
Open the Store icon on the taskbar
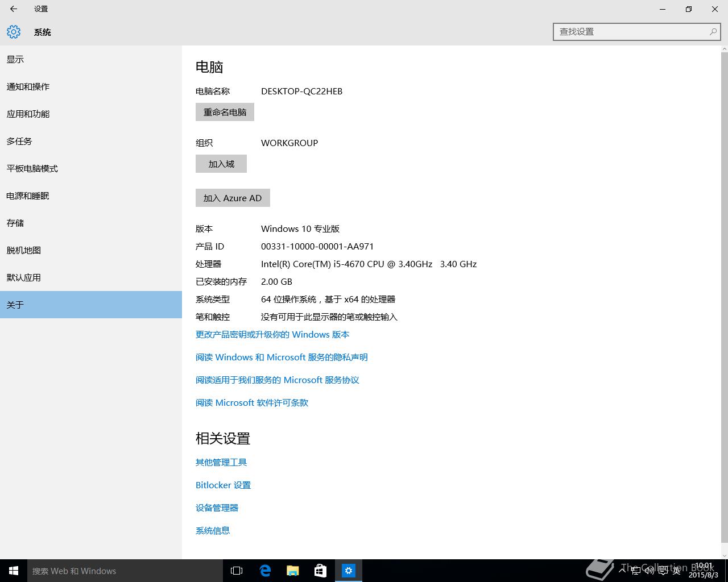pos(321,571)
